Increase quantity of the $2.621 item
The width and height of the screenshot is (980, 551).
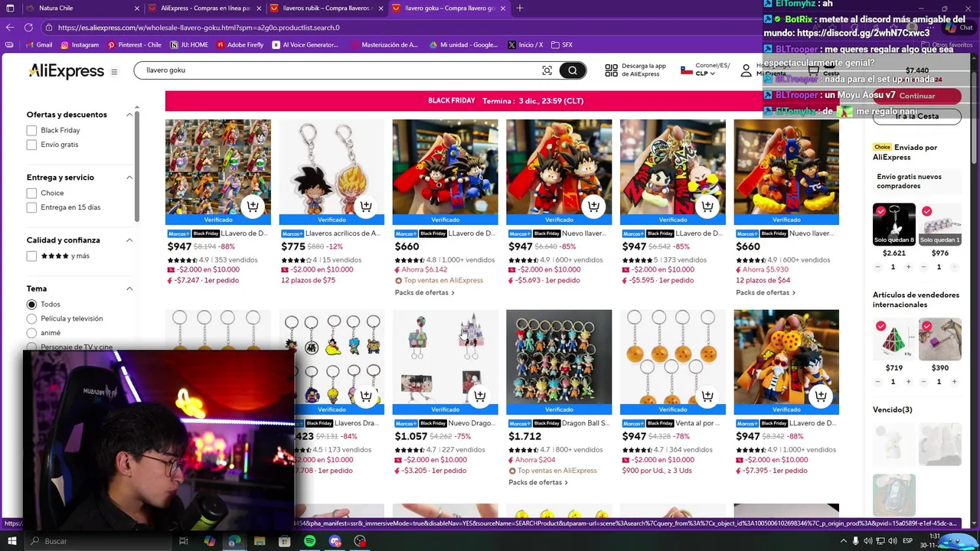tap(908, 267)
